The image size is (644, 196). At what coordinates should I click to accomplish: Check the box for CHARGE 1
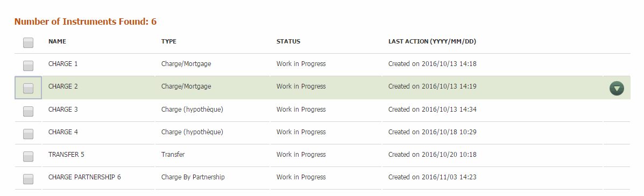pyautogui.click(x=29, y=66)
